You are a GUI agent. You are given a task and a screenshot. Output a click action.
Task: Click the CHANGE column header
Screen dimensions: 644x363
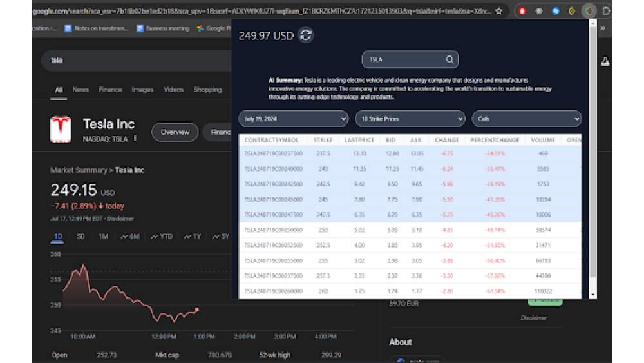tap(447, 140)
